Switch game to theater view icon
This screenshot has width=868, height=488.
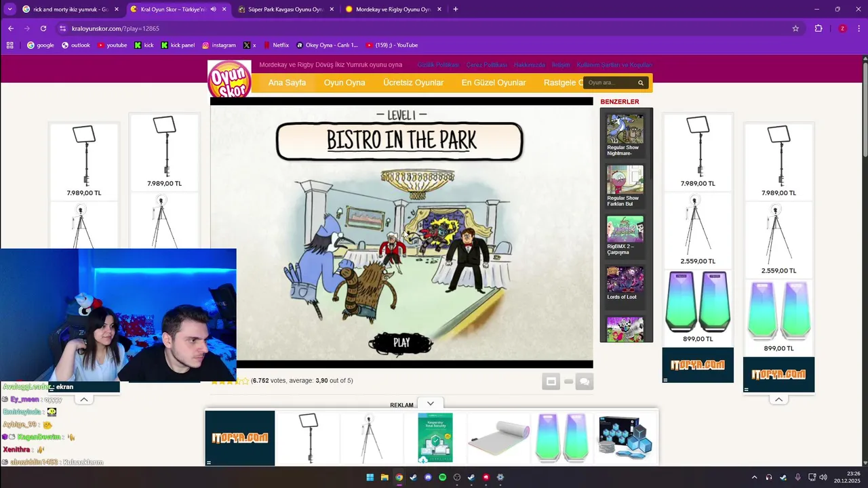[551, 382]
